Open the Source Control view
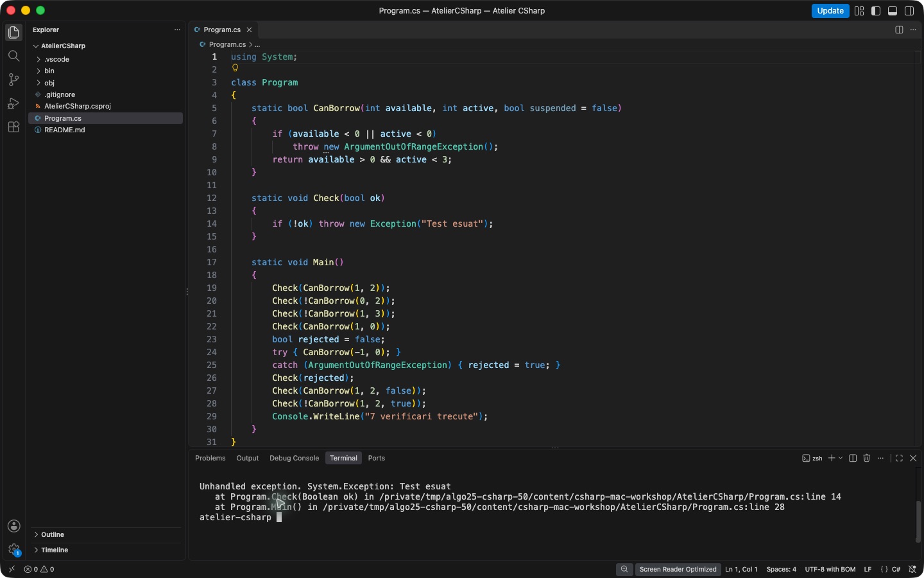 (x=13, y=80)
